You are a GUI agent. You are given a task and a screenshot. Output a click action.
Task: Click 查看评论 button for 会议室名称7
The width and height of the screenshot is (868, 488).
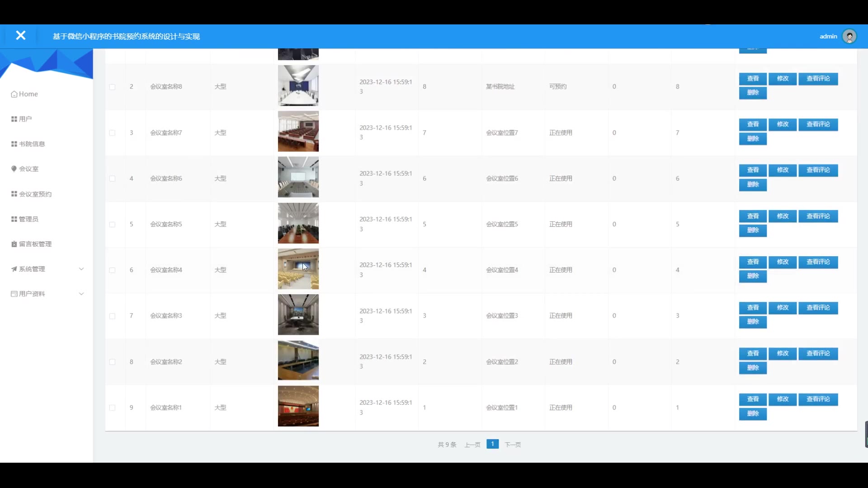818,124
